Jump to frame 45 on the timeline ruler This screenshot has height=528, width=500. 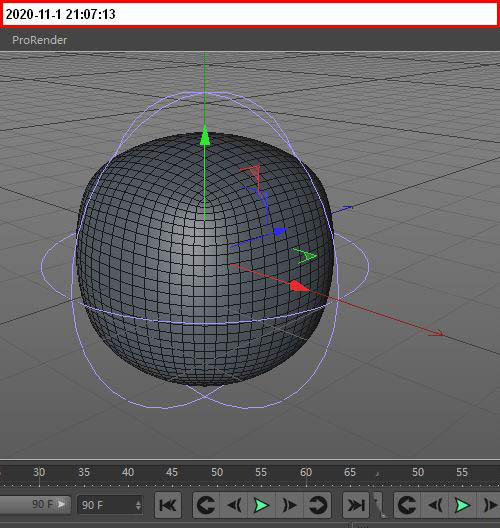click(172, 472)
